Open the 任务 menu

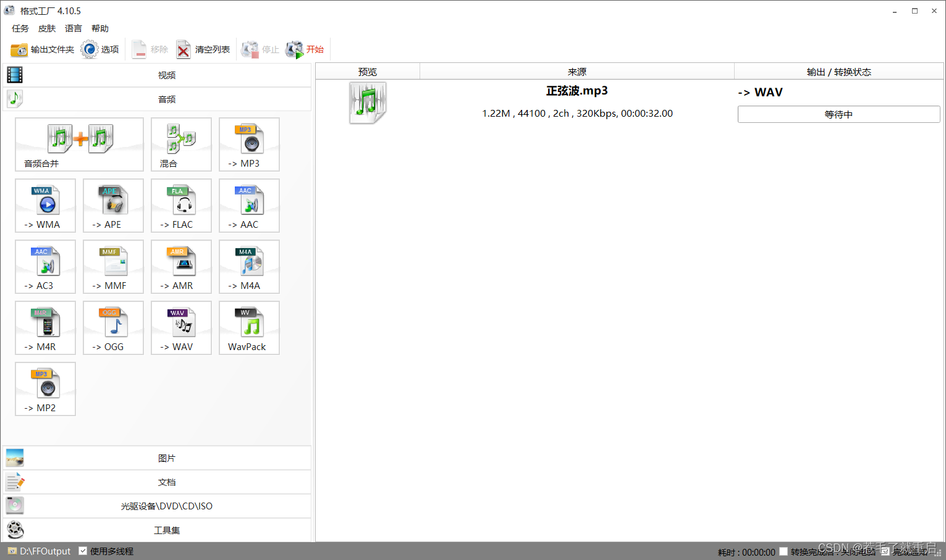click(x=20, y=28)
